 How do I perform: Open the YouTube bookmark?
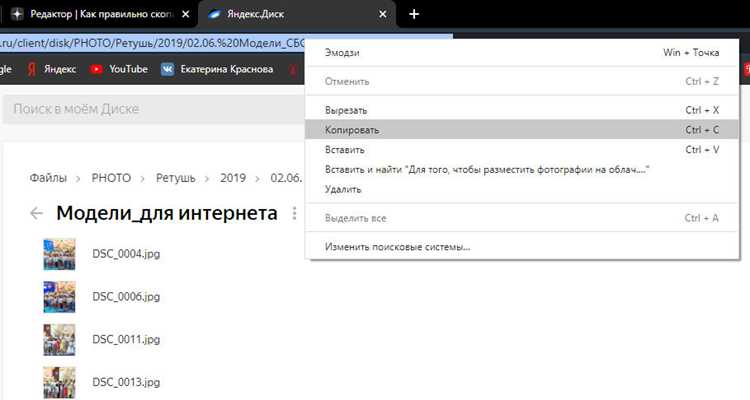[119, 69]
